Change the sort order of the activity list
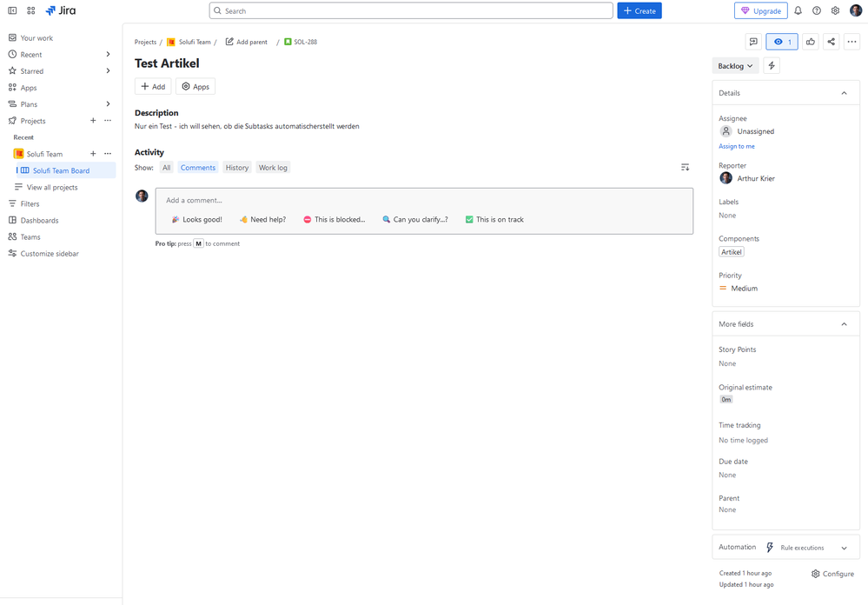 [x=685, y=167]
